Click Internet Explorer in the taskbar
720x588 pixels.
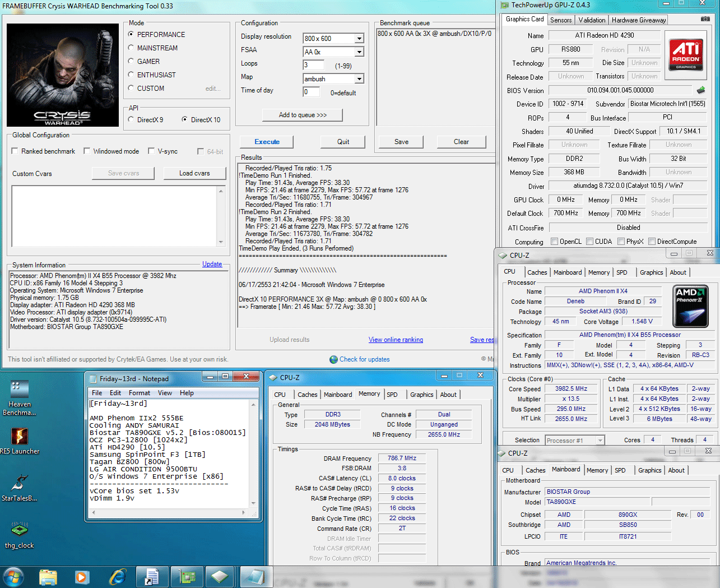118,576
